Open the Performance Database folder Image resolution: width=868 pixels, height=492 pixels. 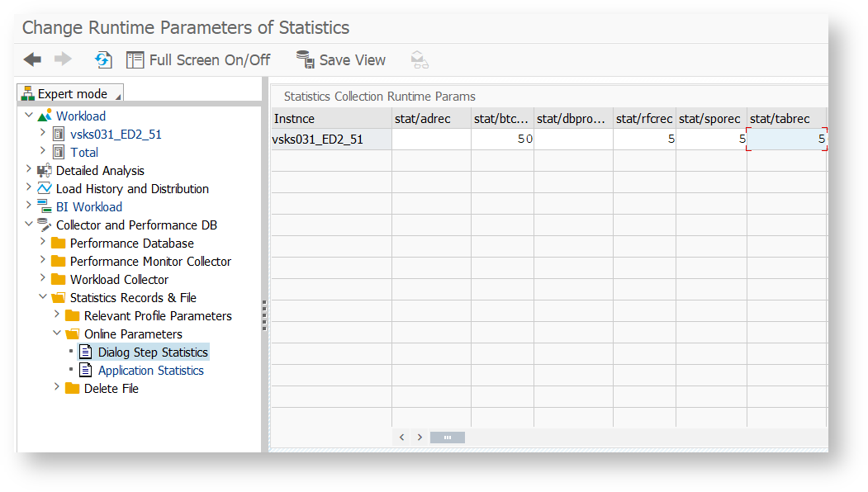[132, 243]
